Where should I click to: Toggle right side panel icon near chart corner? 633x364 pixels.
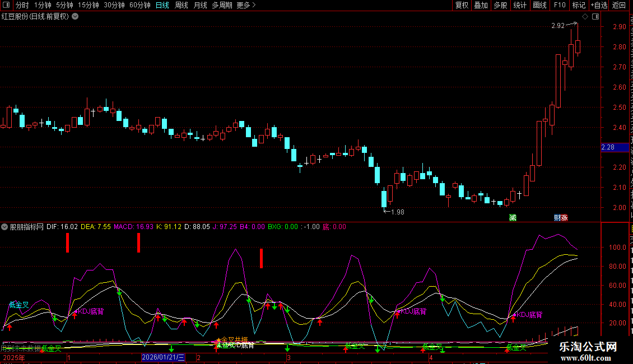point(595,16)
